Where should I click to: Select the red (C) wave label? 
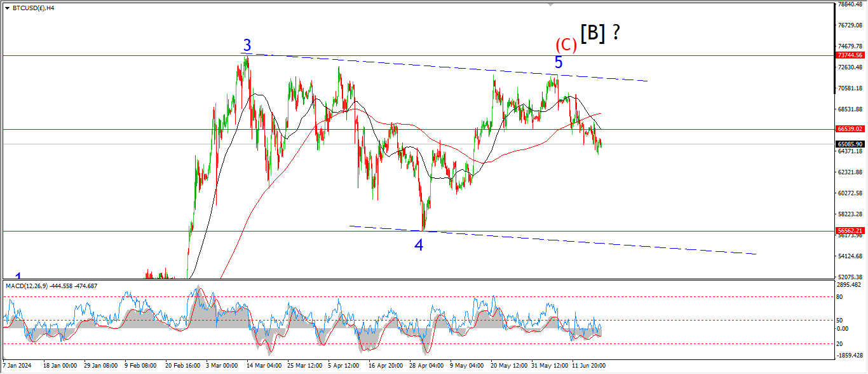[566, 45]
